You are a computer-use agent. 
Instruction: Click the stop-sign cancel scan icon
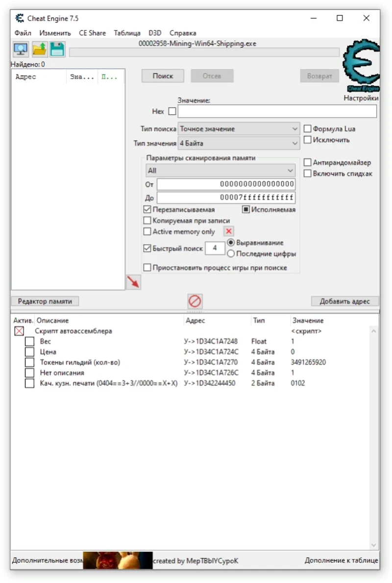click(195, 301)
